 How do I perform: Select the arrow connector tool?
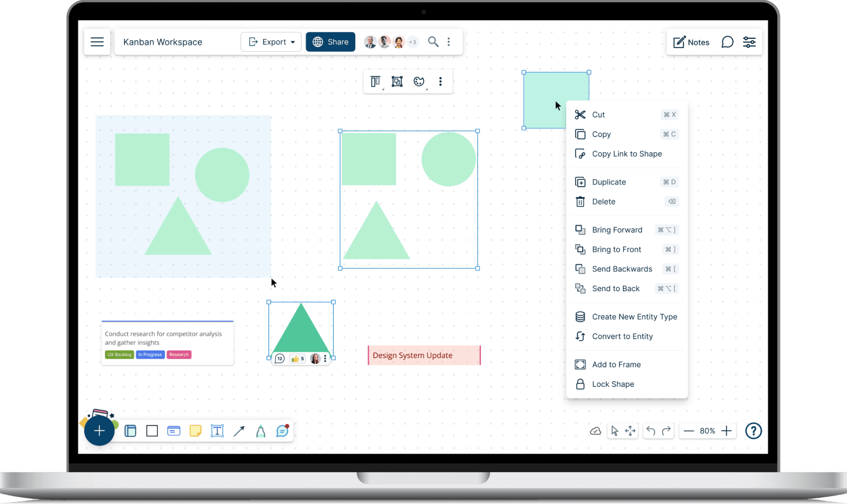[x=239, y=431]
